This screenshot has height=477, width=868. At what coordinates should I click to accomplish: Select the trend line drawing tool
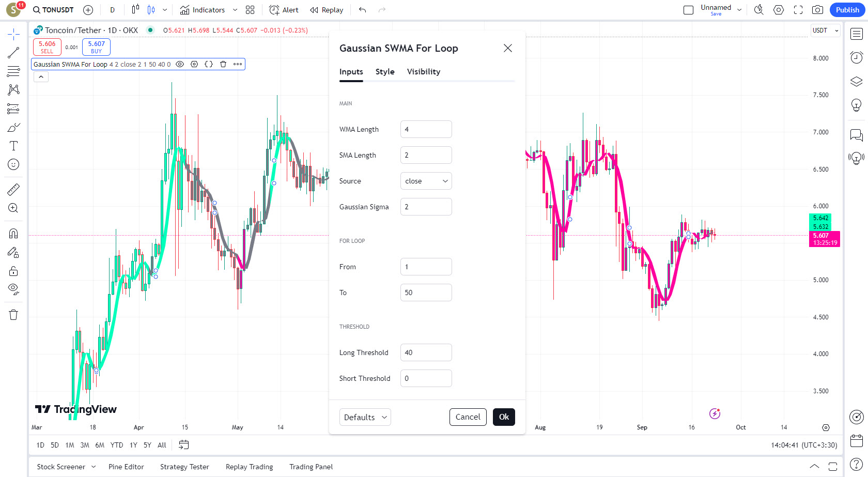[x=13, y=52]
